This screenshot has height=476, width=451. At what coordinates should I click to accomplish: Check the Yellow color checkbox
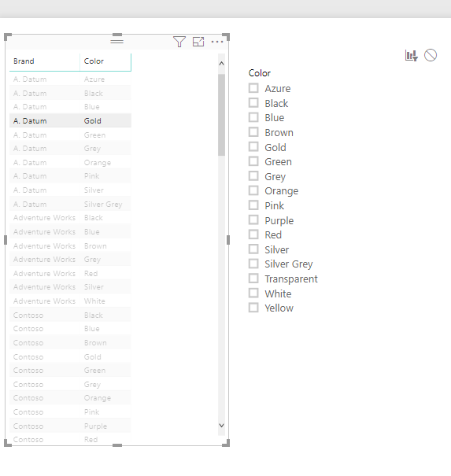tap(253, 308)
